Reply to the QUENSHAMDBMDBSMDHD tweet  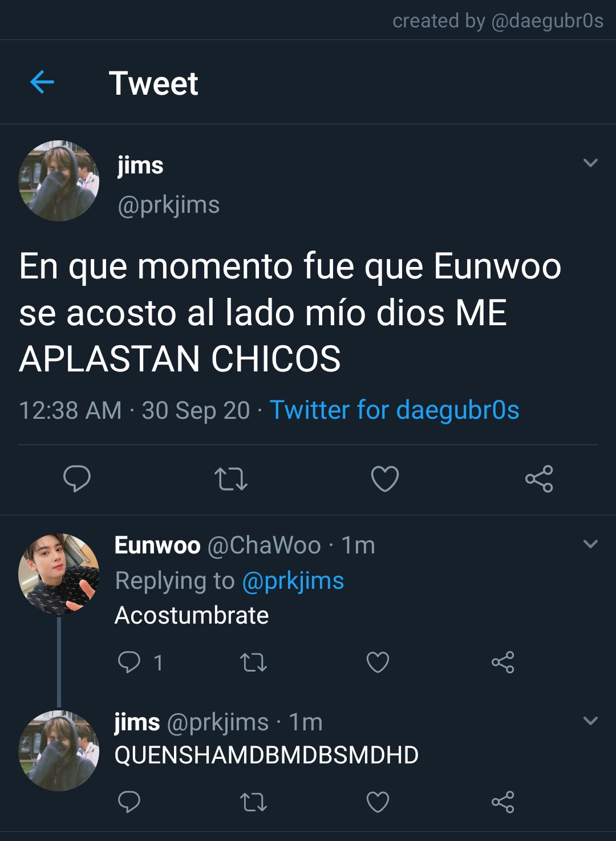click(129, 802)
